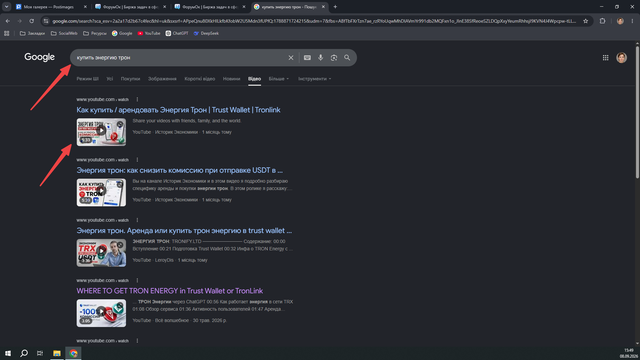The height and width of the screenshot is (360, 640).
Task: Open the Windows Start menu
Action: click(8, 353)
